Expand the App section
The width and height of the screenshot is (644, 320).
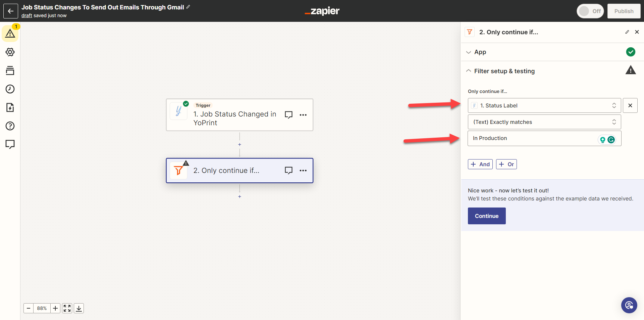(x=552, y=52)
